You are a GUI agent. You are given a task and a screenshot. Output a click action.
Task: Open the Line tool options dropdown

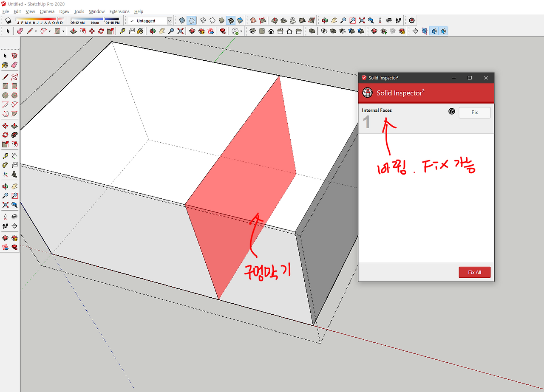36,31
